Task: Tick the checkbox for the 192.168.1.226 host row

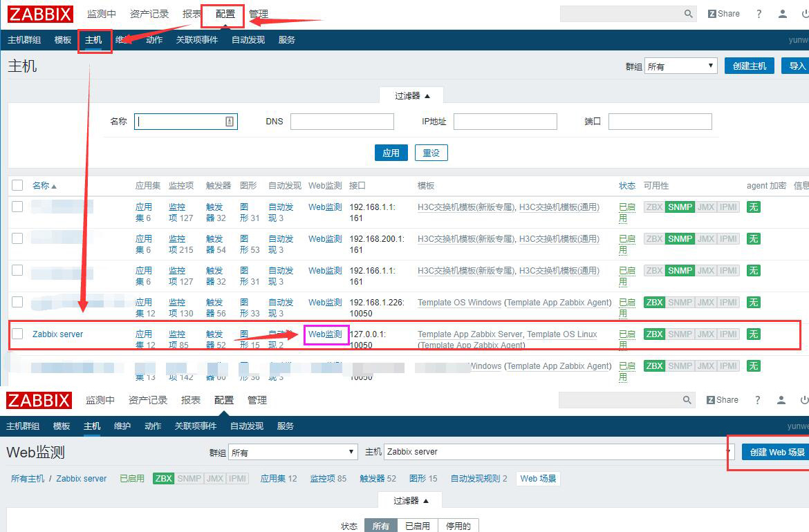Action: tap(17, 302)
